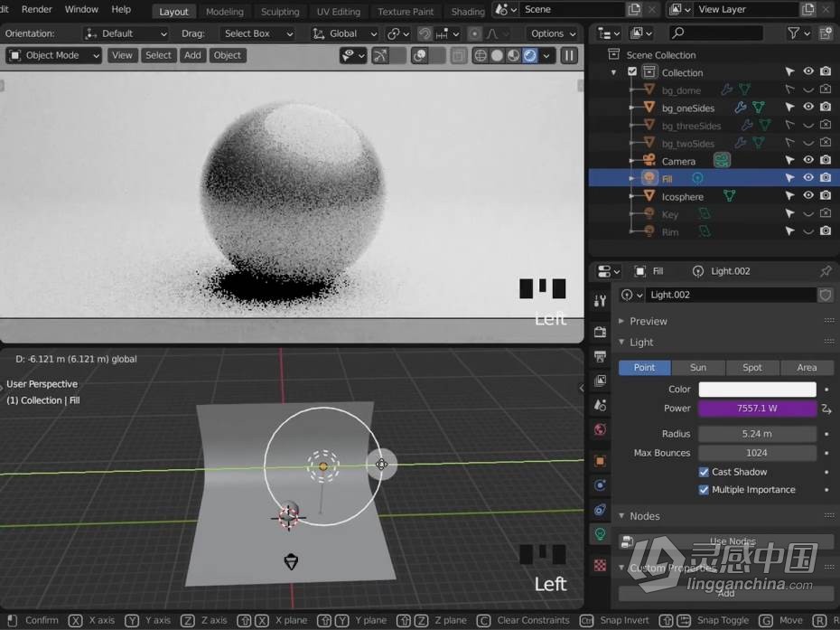Click the outliner search field
840x630 pixels.
(715, 33)
